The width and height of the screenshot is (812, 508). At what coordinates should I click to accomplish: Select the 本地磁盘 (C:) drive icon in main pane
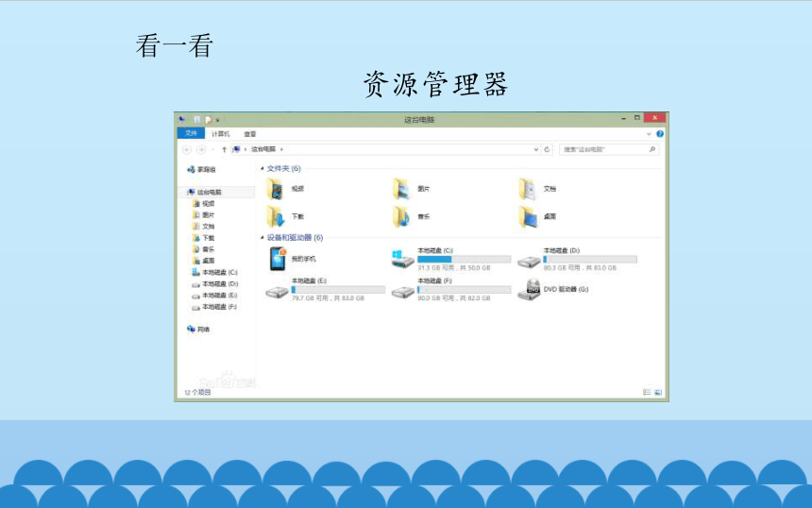(x=402, y=259)
